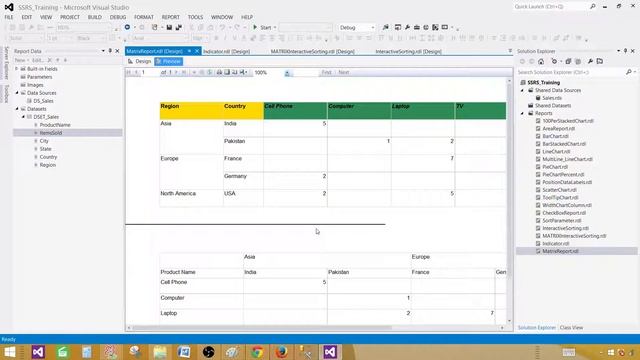Open the FILE menu
Screen dimensions: 640x360
click(9, 17)
